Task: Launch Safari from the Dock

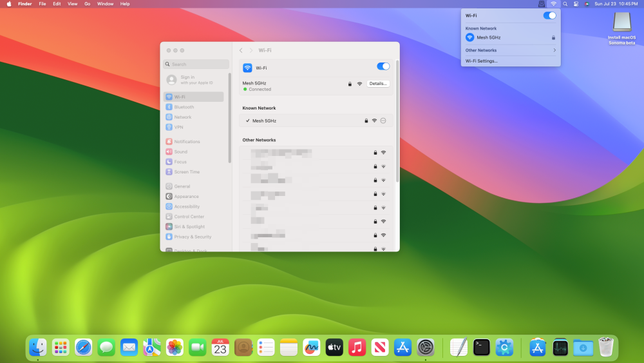Action: point(83,348)
